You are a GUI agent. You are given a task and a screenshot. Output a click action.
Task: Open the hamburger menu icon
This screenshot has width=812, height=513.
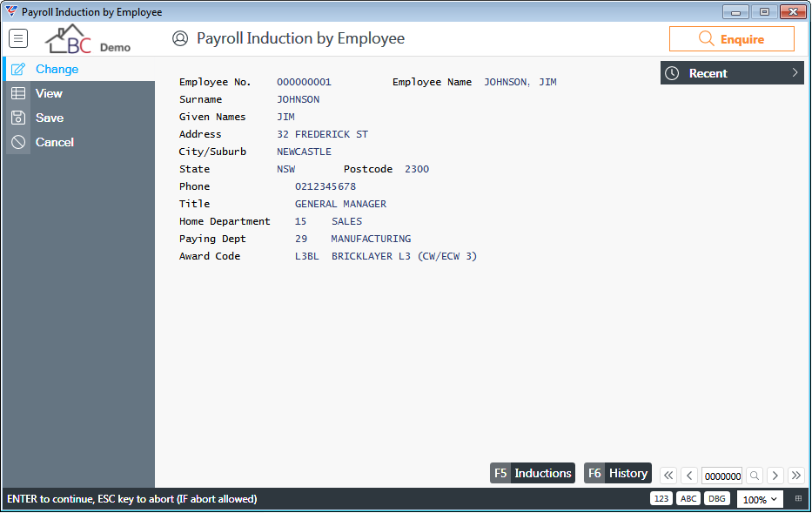(x=18, y=38)
